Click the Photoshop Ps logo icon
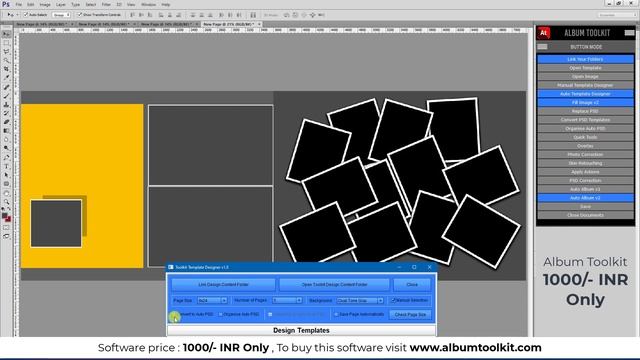640x360 pixels. [x=5, y=4]
